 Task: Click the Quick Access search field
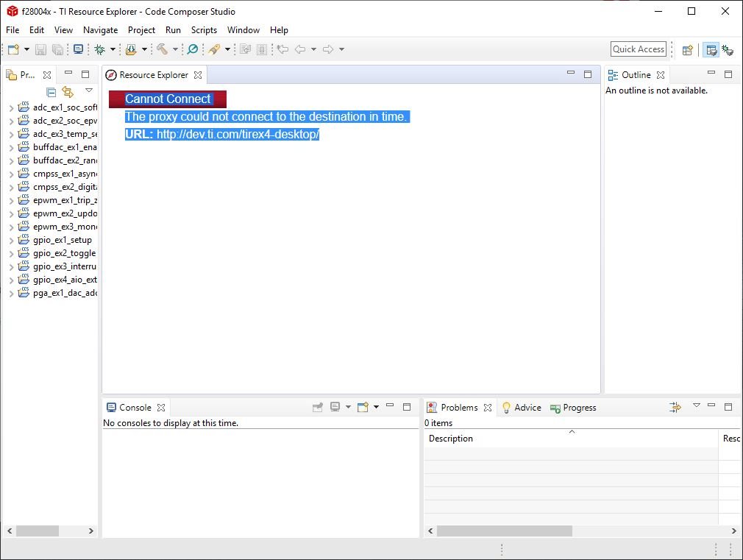tap(639, 49)
